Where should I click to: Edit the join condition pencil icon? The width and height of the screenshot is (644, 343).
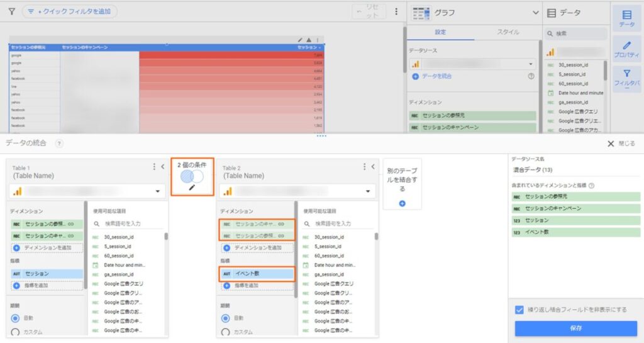[x=192, y=187]
